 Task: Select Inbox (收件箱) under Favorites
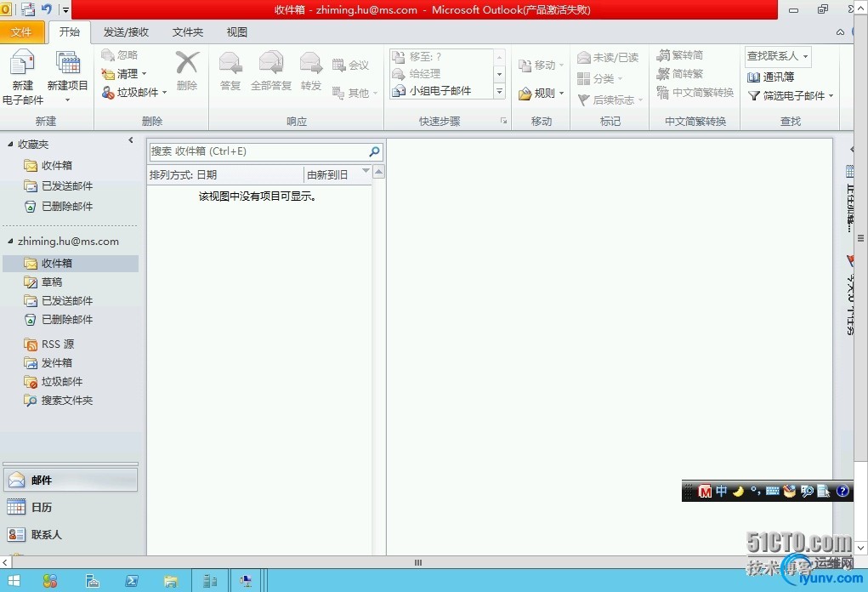point(57,165)
